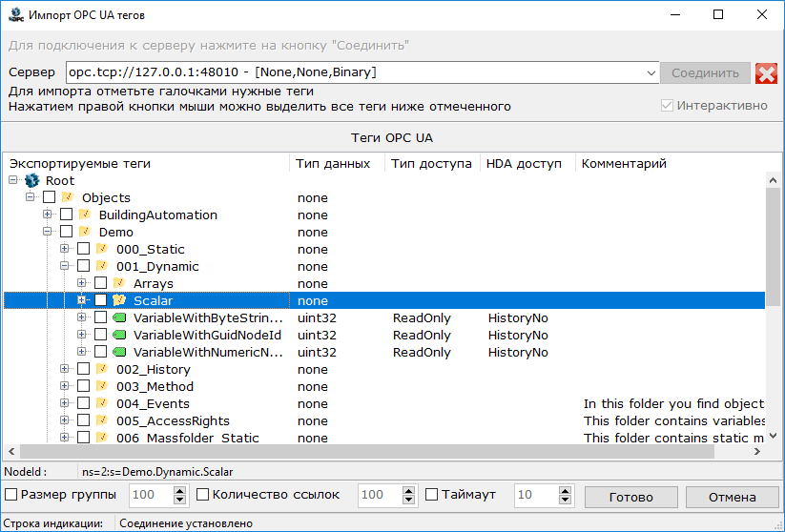Click the Соединить button

pyautogui.click(x=705, y=73)
